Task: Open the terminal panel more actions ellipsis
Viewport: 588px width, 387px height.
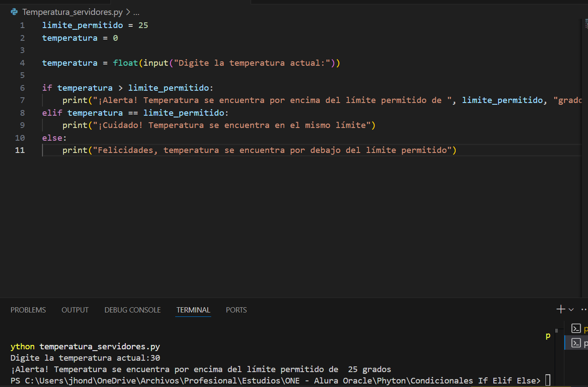Action: point(584,309)
